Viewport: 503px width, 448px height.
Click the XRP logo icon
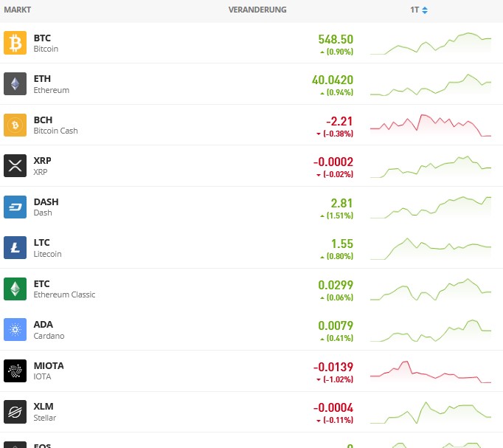pyautogui.click(x=15, y=166)
